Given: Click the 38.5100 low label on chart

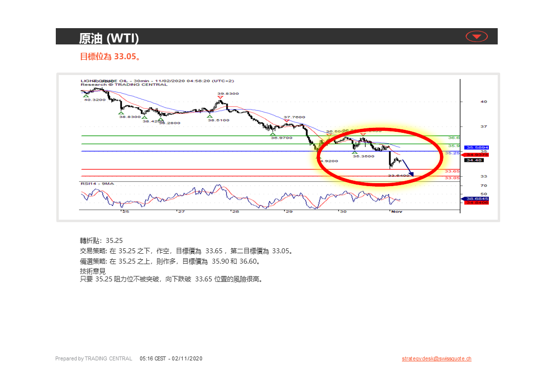Looking at the screenshot, I should pos(218,120).
